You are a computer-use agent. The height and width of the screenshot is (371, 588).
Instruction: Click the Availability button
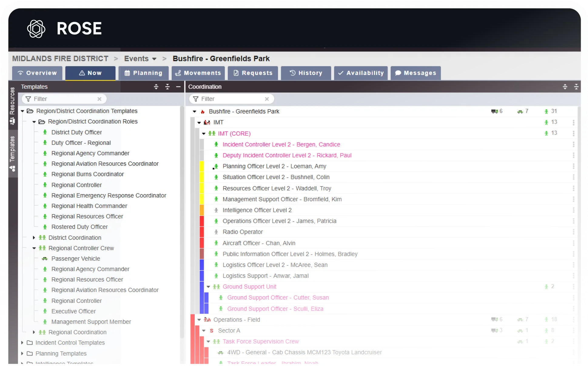coord(361,73)
